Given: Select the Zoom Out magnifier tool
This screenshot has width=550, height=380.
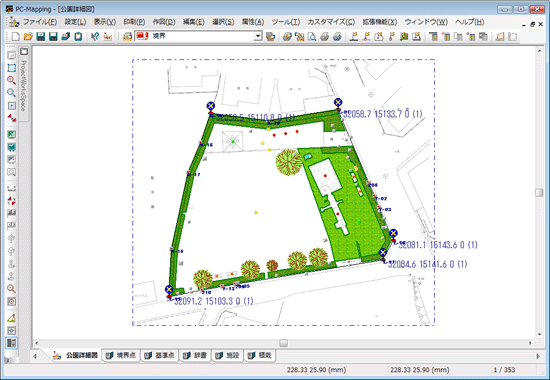Looking at the screenshot, I should (12, 93).
